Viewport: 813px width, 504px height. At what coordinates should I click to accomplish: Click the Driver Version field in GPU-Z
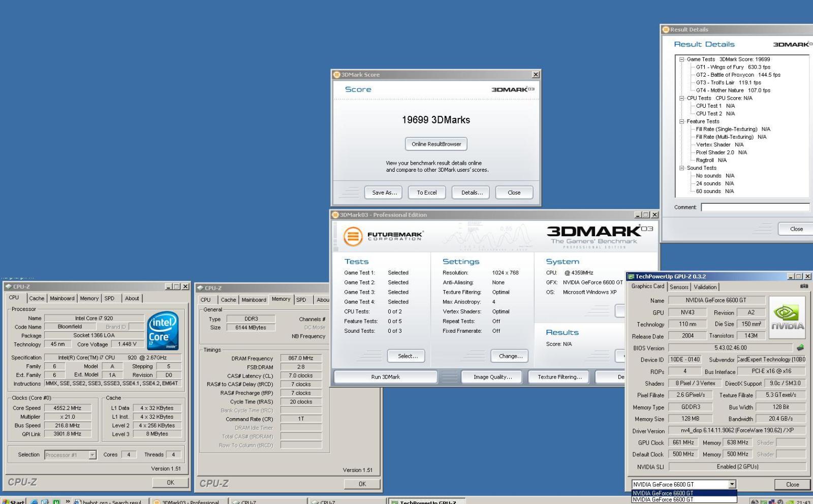pos(737,430)
